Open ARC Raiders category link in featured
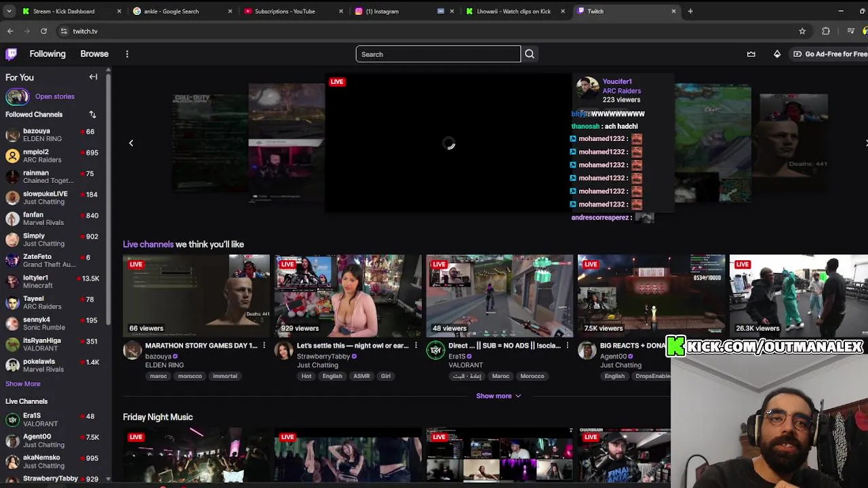Image resolution: width=868 pixels, height=488 pixels. coord(622,91)
